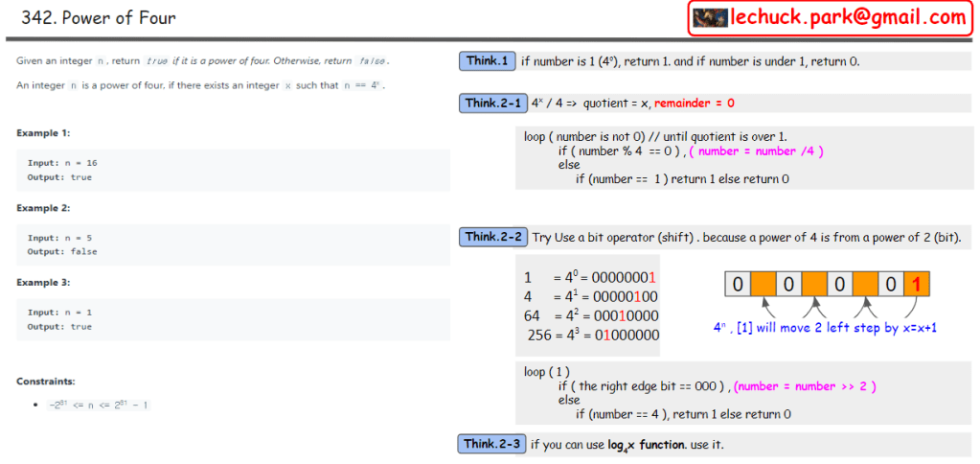
Task: Select the leftmost 0 cell in bit diagram
Action: pos(737,285)
